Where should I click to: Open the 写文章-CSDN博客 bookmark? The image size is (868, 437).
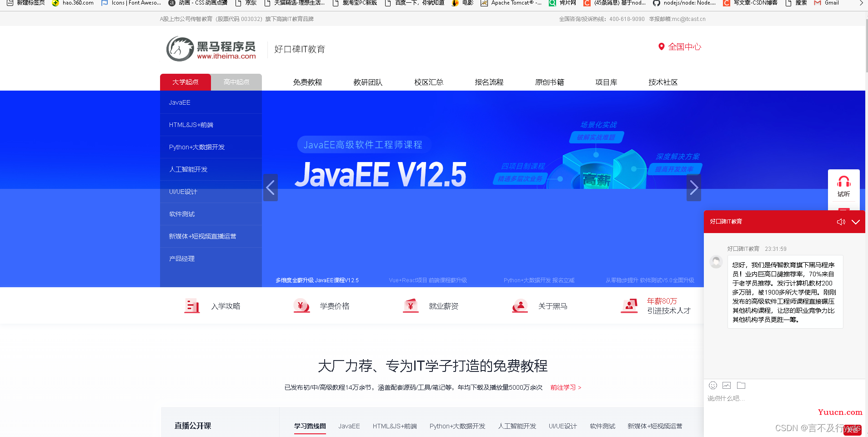[750, 3]
